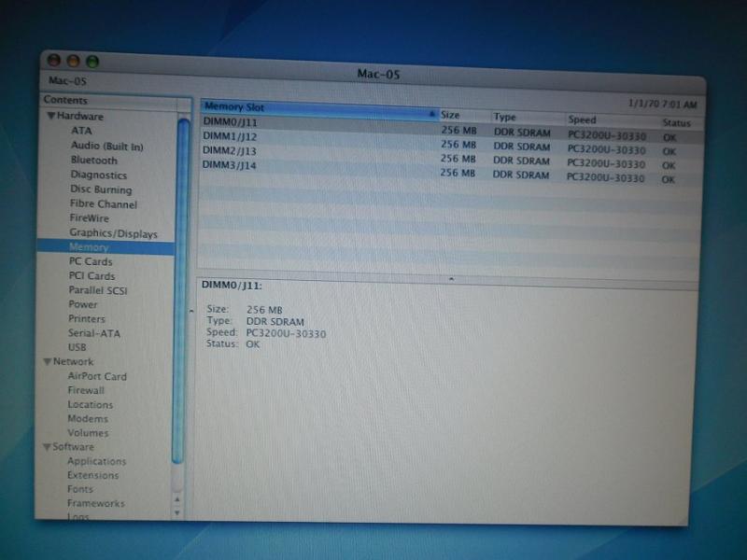Click the split pane divider handle

coord(451,278)
